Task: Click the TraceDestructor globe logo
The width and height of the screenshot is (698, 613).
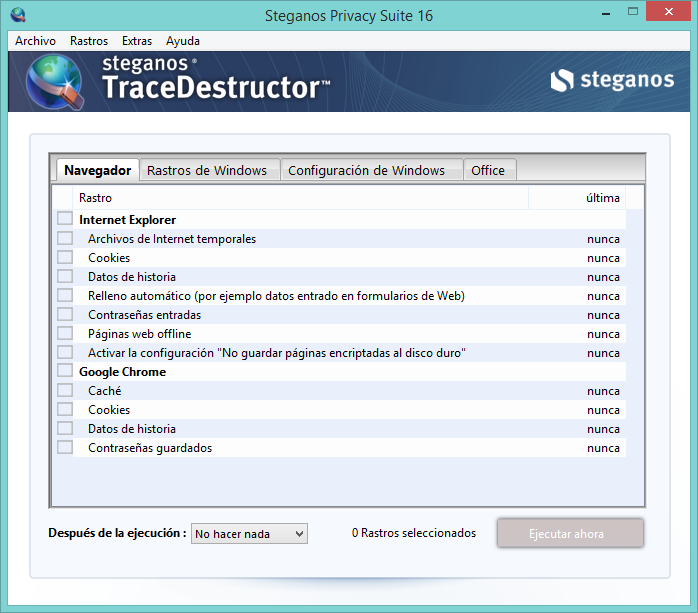Action: [x=54, y=81]
